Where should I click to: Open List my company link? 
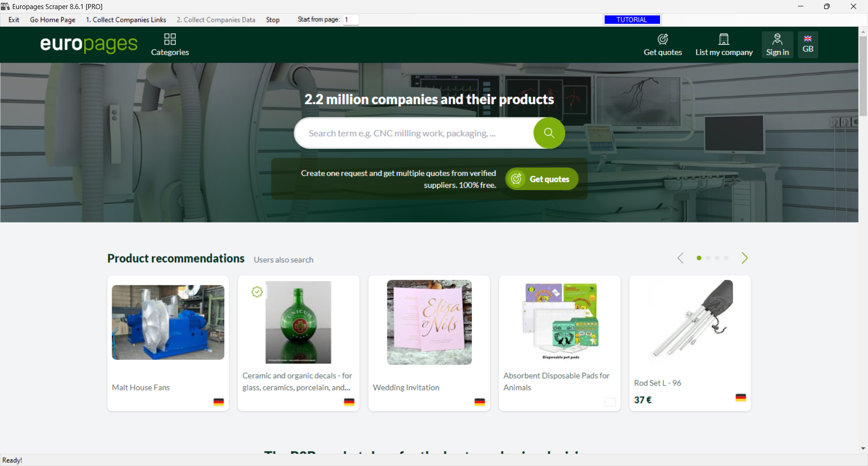point(724,52)
